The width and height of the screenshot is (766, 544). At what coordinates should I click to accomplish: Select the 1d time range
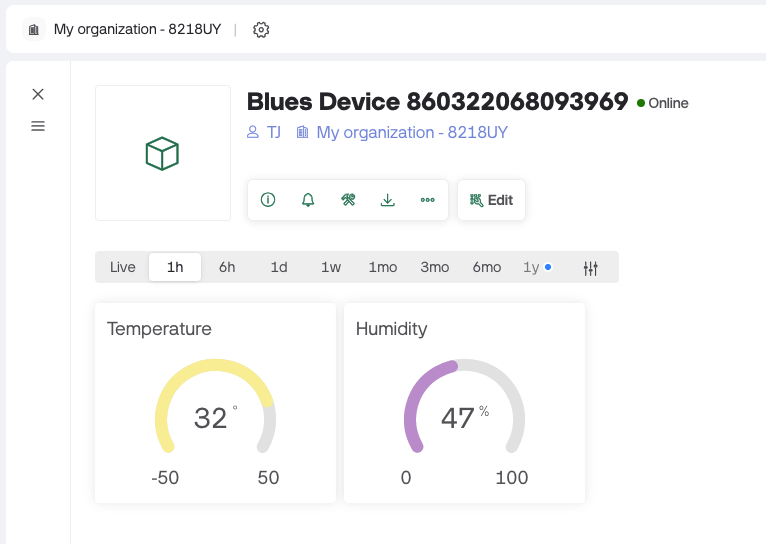(x=279, y=267)
